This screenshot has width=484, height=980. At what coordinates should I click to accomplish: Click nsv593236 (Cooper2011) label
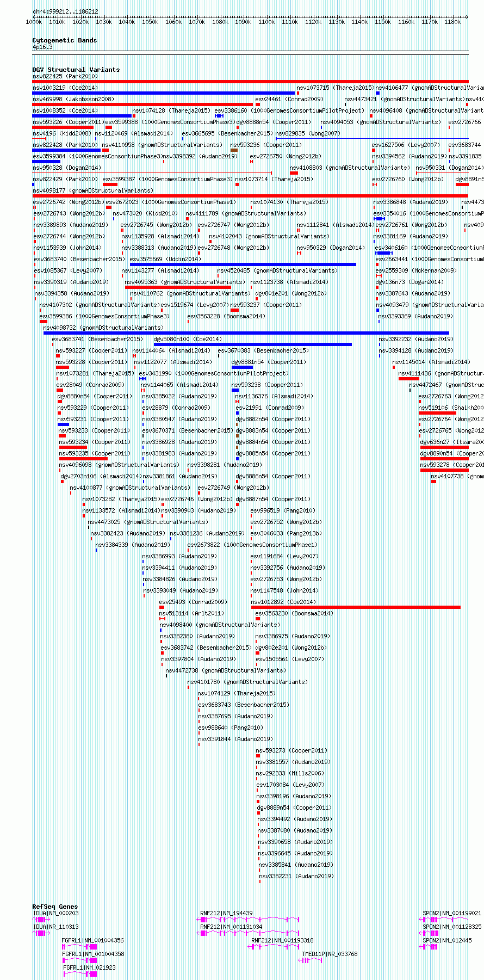coord(266,145)
